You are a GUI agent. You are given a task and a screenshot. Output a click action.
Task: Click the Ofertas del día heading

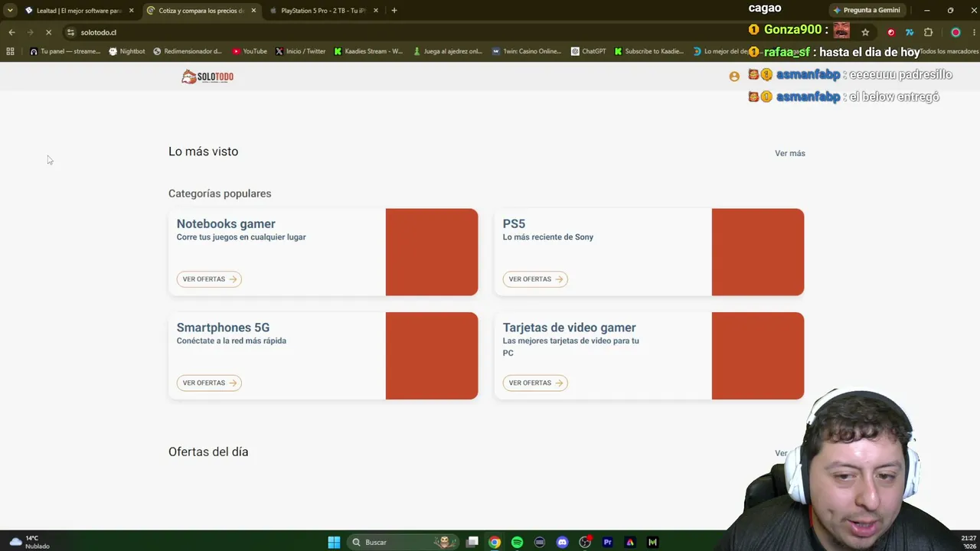pos(208,452)
